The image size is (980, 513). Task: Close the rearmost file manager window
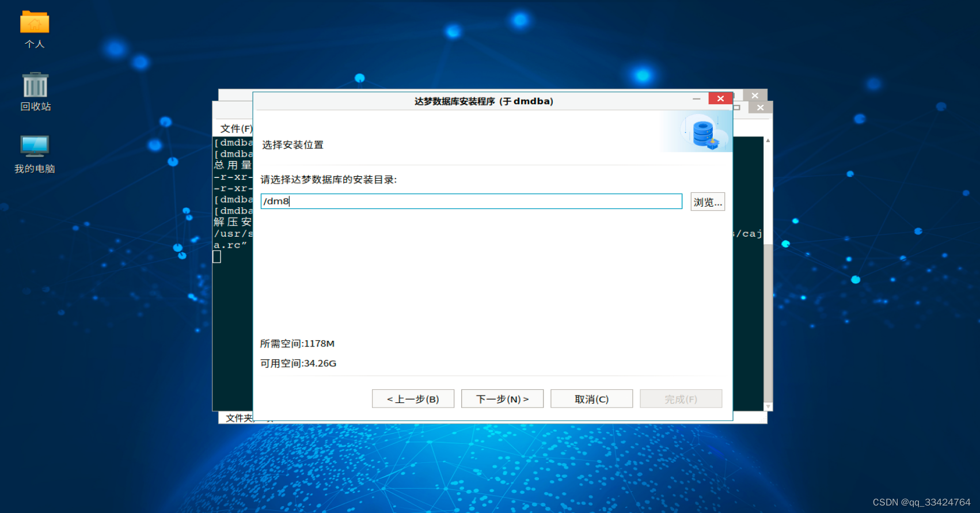point(755,96)
